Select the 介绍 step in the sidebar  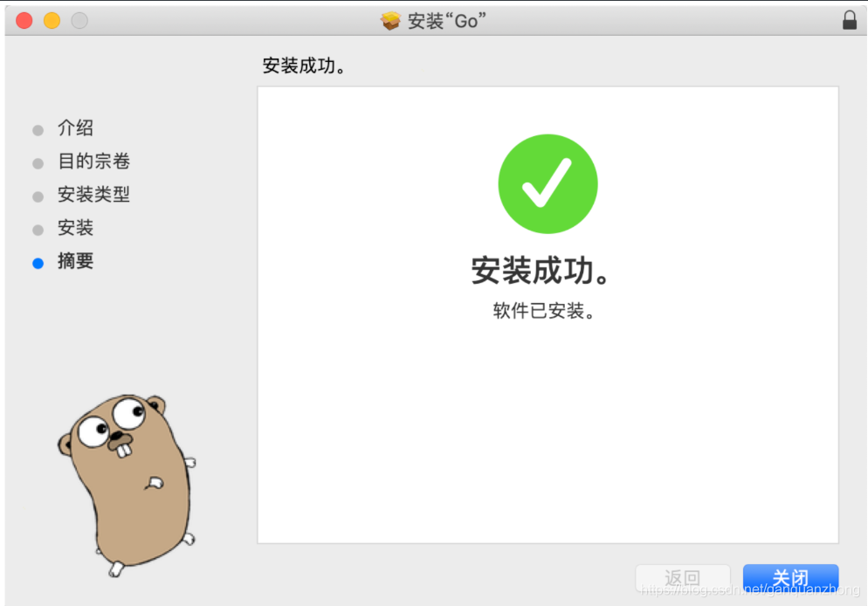coord(76,128)
